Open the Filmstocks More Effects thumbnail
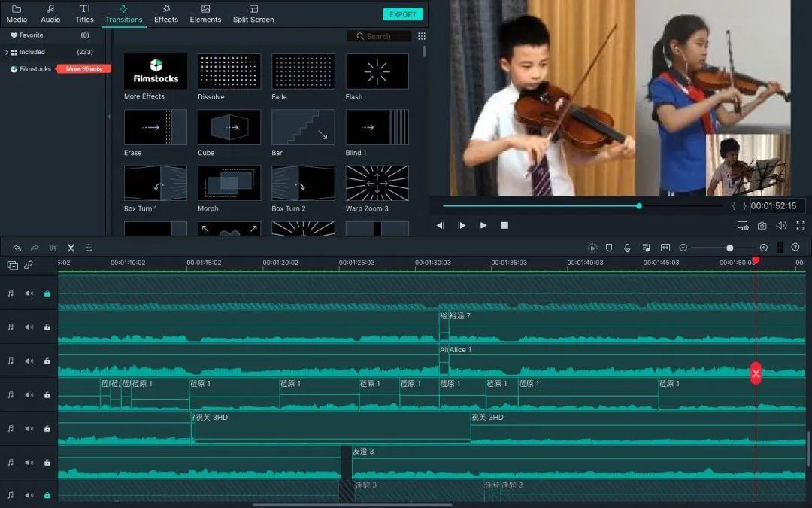 (156, 71)
